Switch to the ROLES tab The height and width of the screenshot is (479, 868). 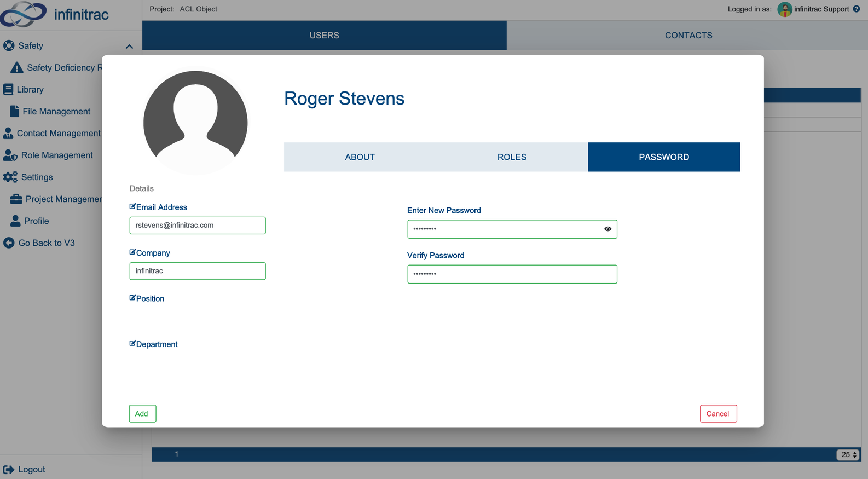[512, 157]
